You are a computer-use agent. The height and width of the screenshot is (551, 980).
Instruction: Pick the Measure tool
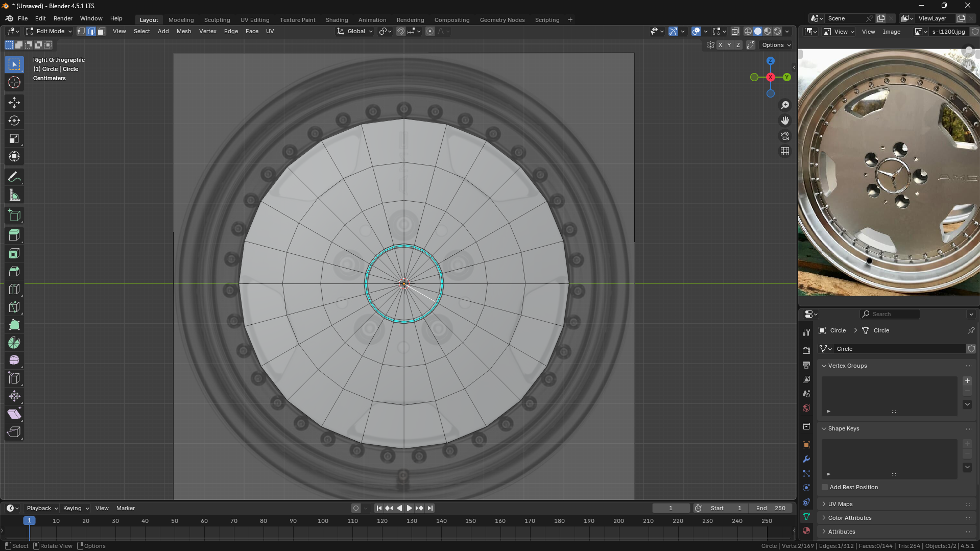click(x=14, y=196)
